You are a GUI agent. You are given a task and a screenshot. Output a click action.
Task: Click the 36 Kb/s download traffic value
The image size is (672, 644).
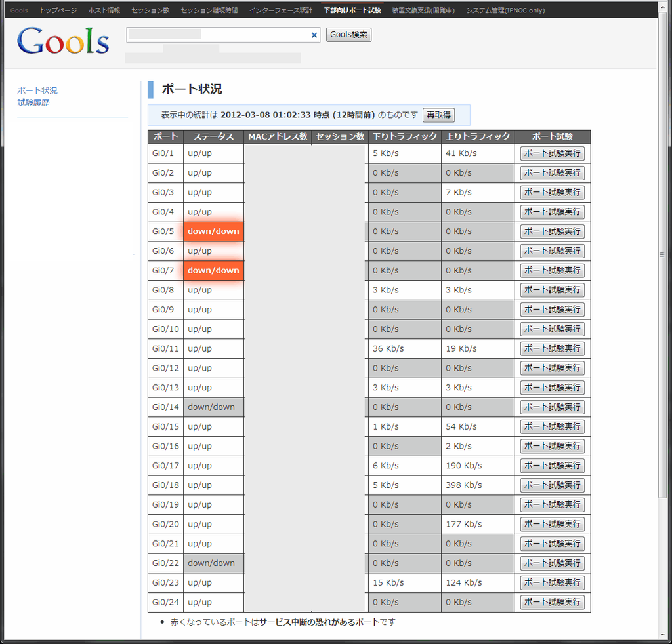pos(388,348)
